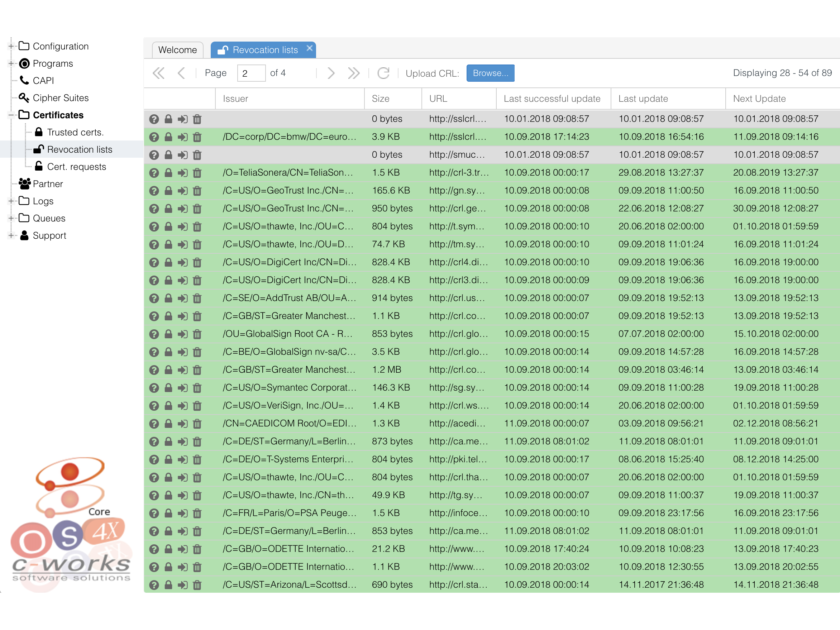Switch to the Welcome tab
Viewport: 840px width, 630px height.
[177, 50]
